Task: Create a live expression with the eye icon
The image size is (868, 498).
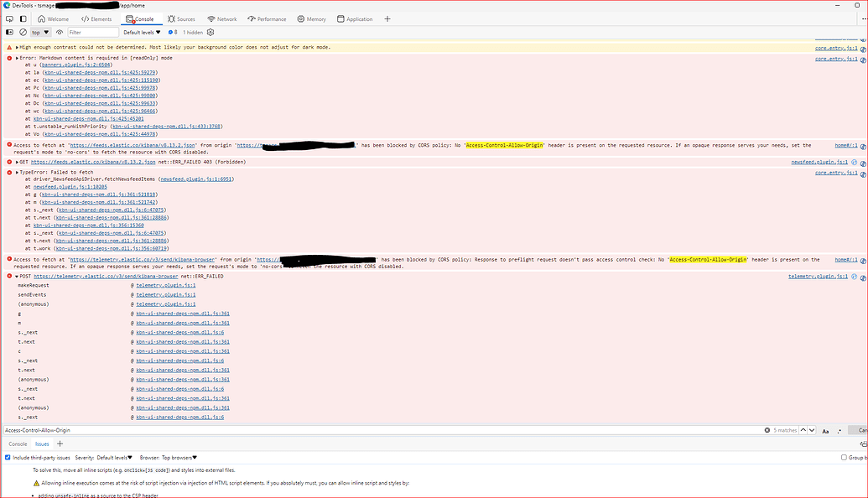Action: 59,32
